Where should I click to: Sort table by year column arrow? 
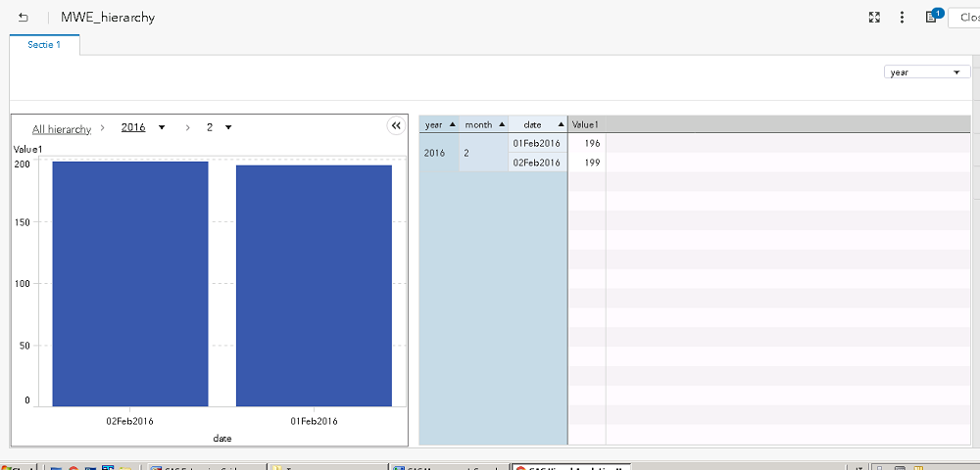pyautogui.click(x=452, y=124)
